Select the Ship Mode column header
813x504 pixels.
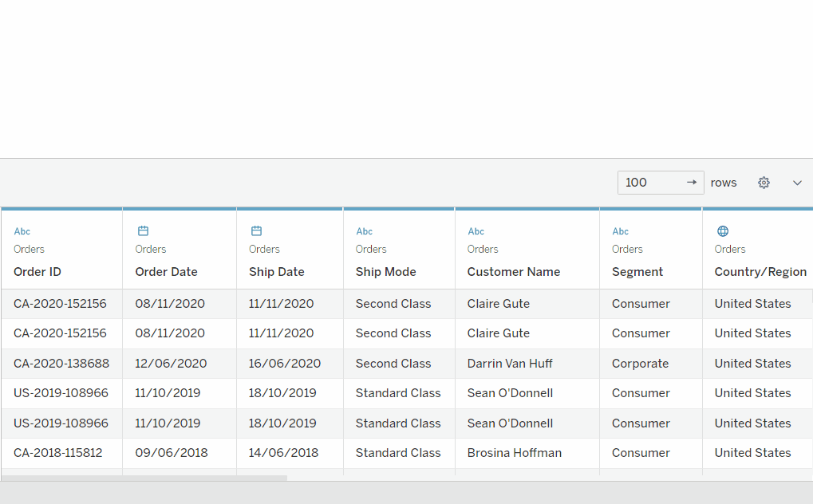[x=386, y=272]
